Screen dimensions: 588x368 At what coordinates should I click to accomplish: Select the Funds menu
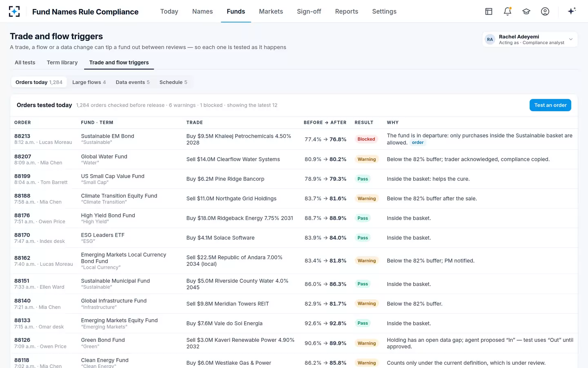click(x=236, y=11)
